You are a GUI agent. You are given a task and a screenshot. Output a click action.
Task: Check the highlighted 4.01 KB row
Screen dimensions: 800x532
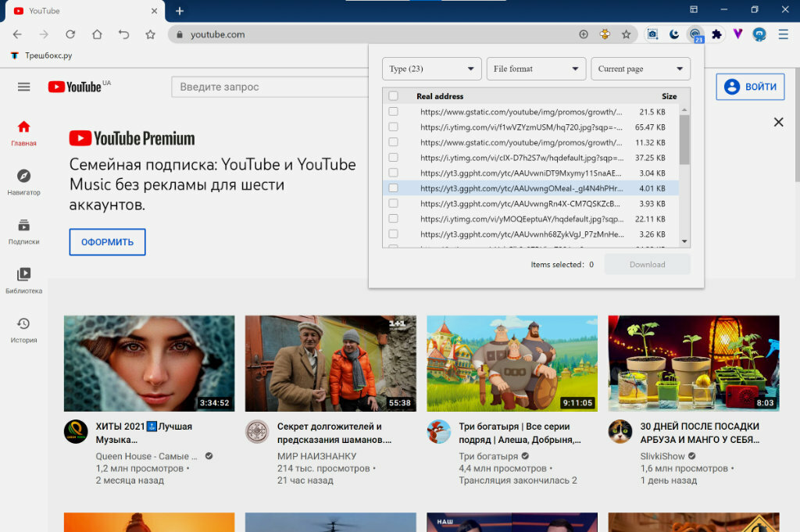[x=394, y=187]
